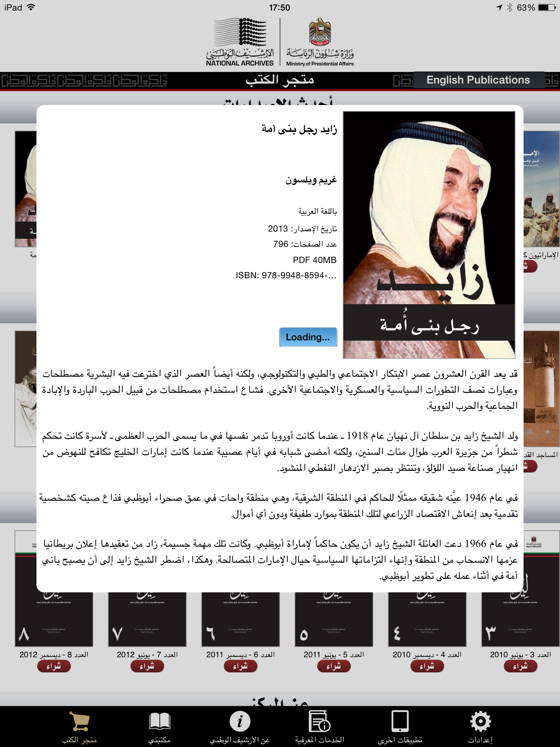
Task: Buy issue 7 June 2012
Action: click(147, 666)
